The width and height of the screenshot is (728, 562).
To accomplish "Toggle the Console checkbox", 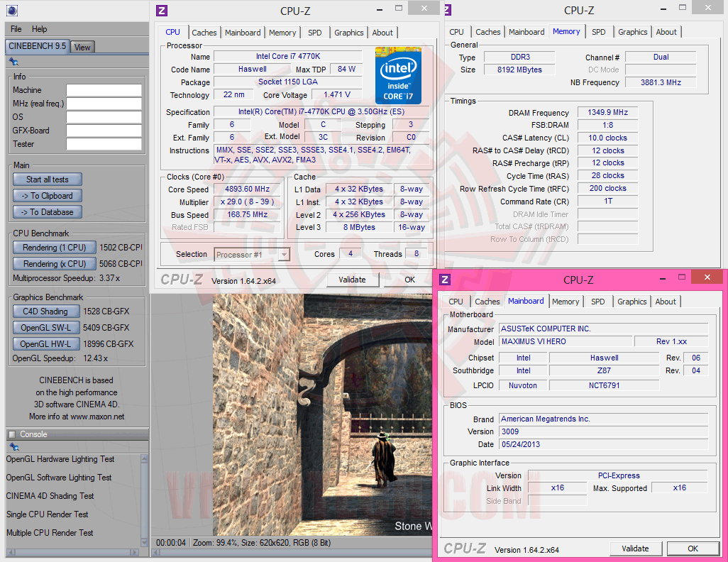I will [x=13, y=435].
